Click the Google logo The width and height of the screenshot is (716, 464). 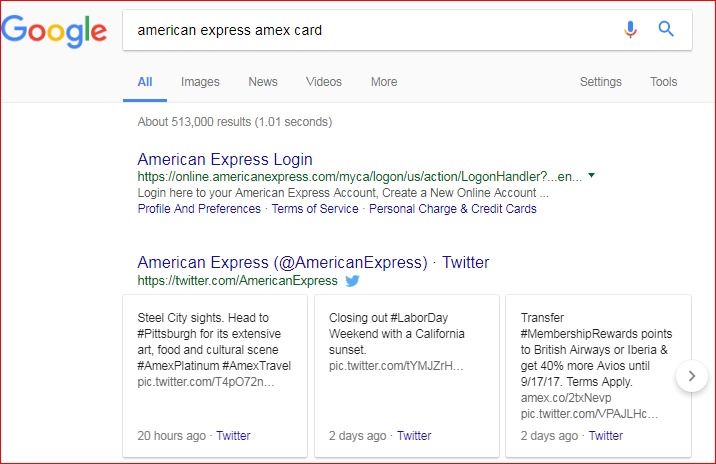tap(54, 31)
